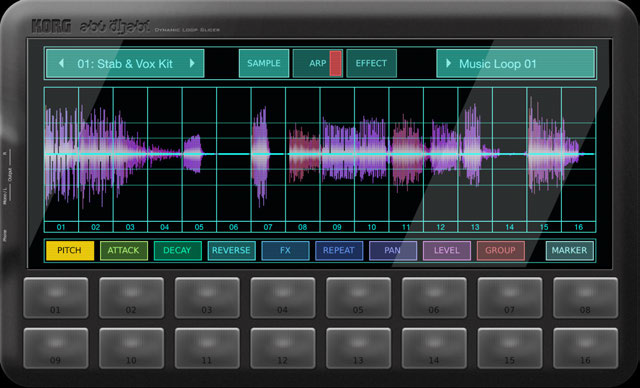
Task: Select waveform slice 12
Action: click(440, 159)
